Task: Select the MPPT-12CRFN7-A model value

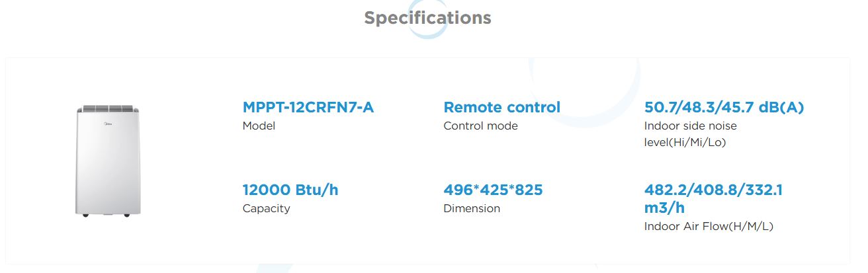Action: pos(308,107)
